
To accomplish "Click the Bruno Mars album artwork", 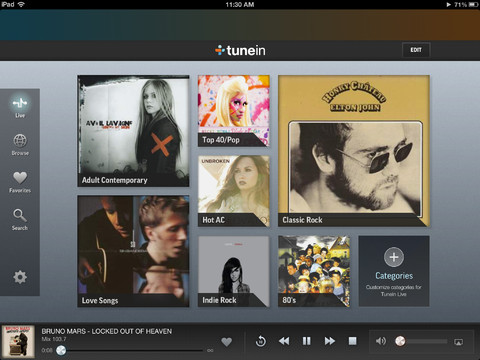I will 18,342.
